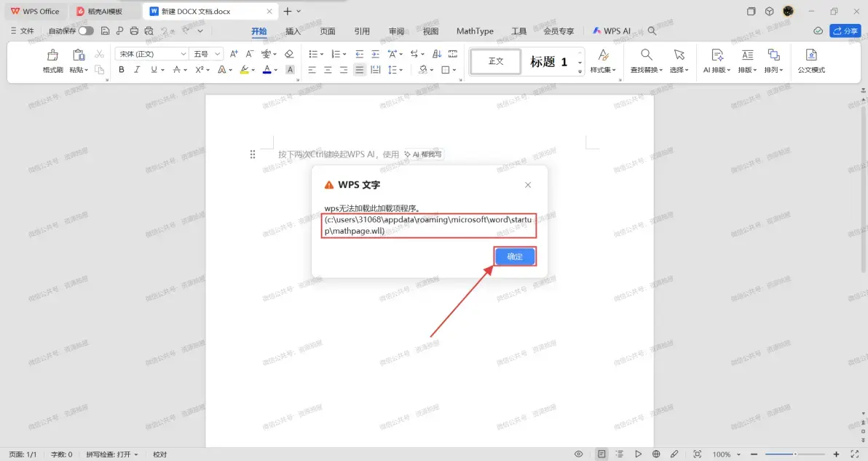Open the 拼写检查: 打开 spell check dropdown
868x461 pixels.
(x=112, y=454)
